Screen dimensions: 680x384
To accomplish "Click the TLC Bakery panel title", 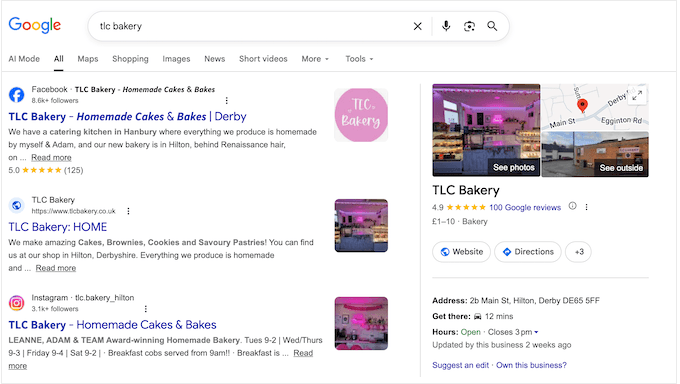I will pos(466,190).
